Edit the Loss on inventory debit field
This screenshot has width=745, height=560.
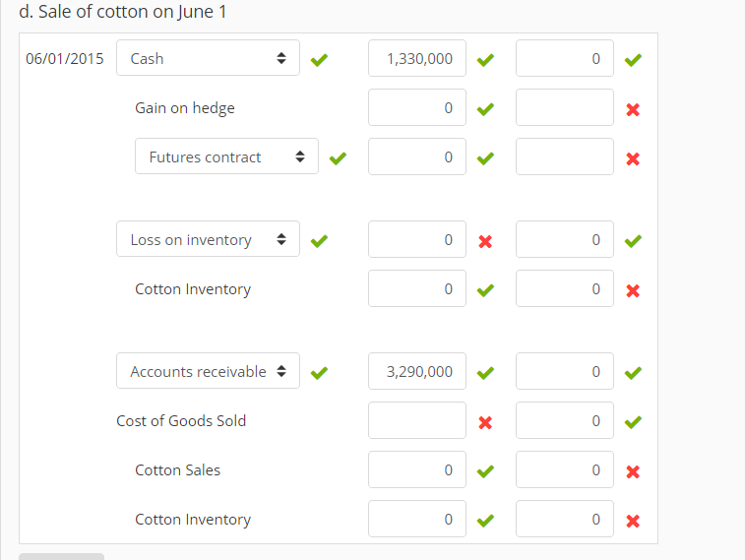click(417, 239)
